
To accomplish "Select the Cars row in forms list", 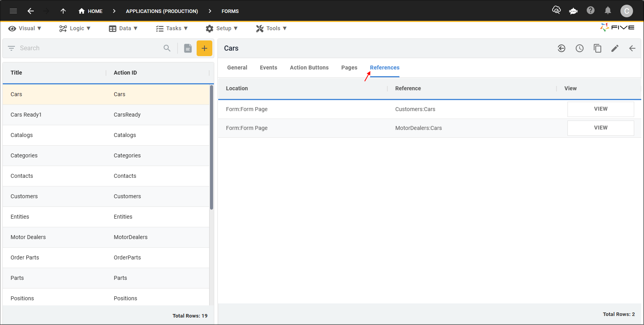I will click(106, 94).
